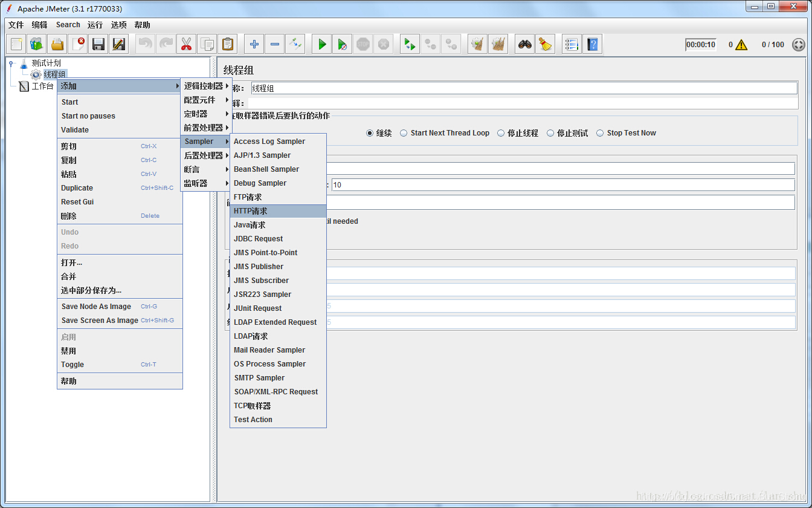Screen dimensions: 812x508
Task: Click the Undo arrow toolbar icon
Action: click(146, 44)
